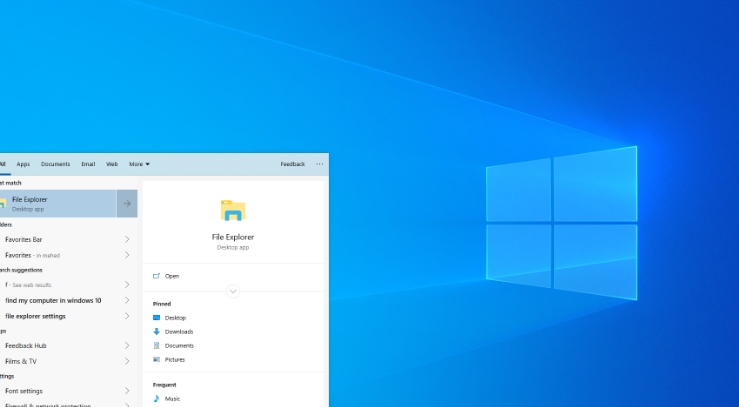This screenshot has width=739, height=407.
Task: Expand the Films & TV chevron
Action: (127, 361)
